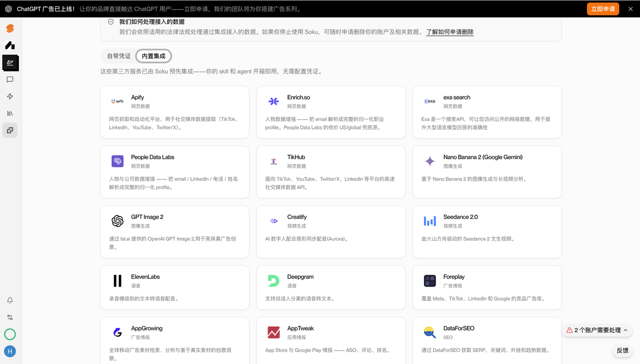Open the notifications bell icon
The height and width of the screenshot is (364, 640).
(x=10, y=300)
